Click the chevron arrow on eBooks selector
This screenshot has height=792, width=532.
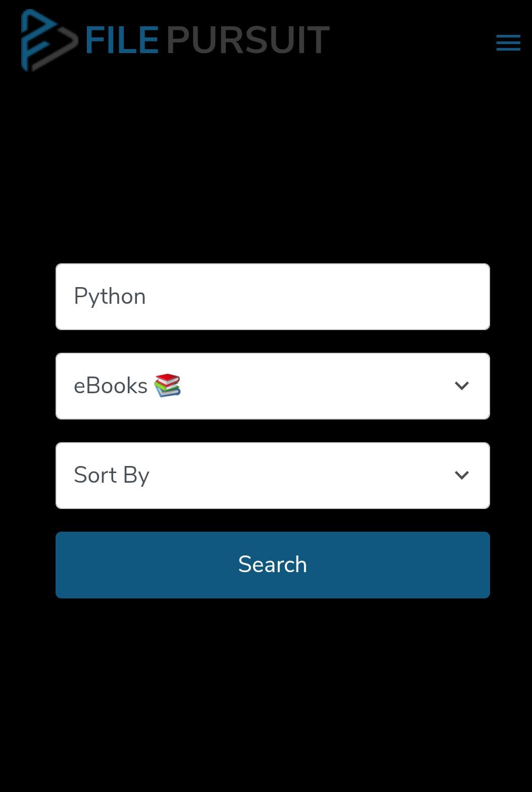click(x=462, y=386)
